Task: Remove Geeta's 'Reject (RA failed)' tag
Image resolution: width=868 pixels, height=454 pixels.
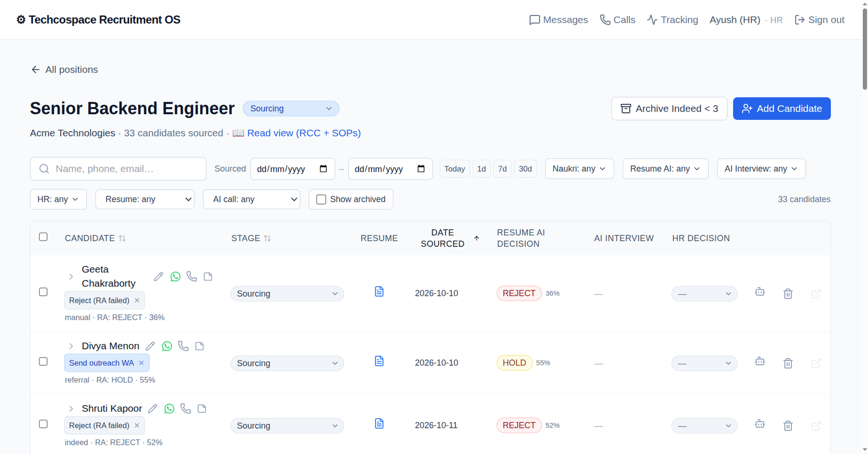Action: click(137, 300)
